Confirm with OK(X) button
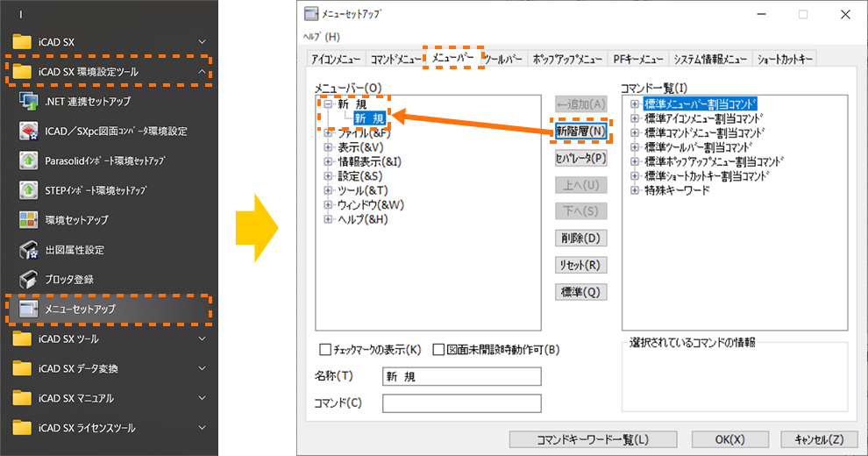The width and height of the screenshot is (868, 456). (x=729, y=439)
